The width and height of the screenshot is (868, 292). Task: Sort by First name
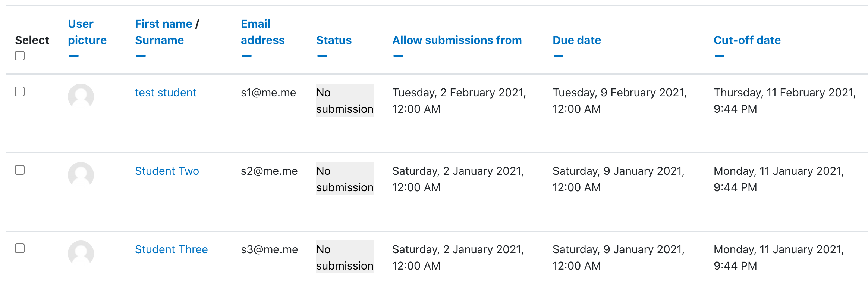coord(164,24)
